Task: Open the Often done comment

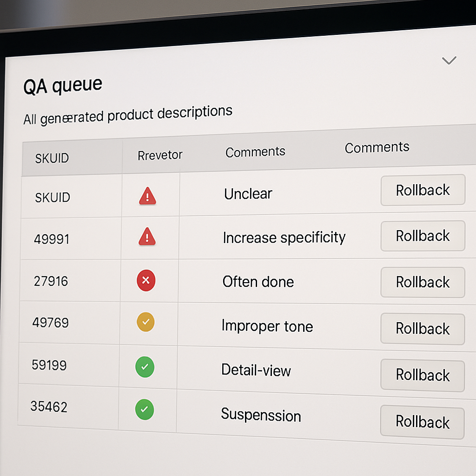Action: pos(258,282)
